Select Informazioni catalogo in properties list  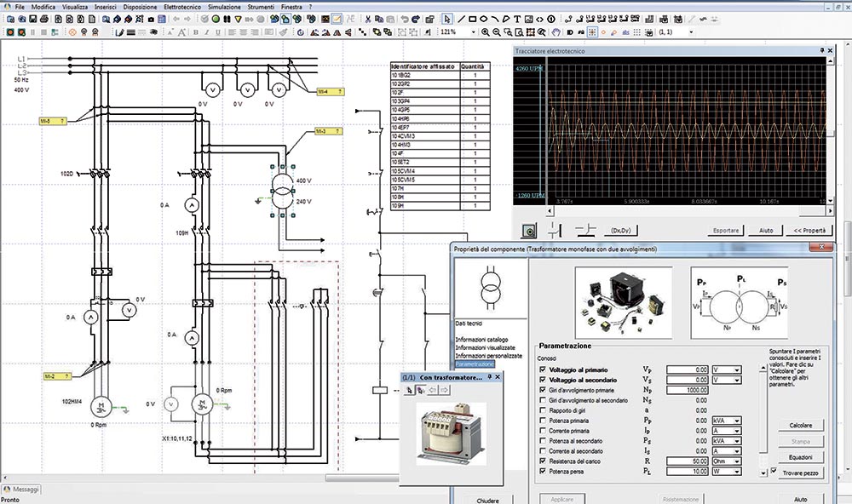click(481, 341)
